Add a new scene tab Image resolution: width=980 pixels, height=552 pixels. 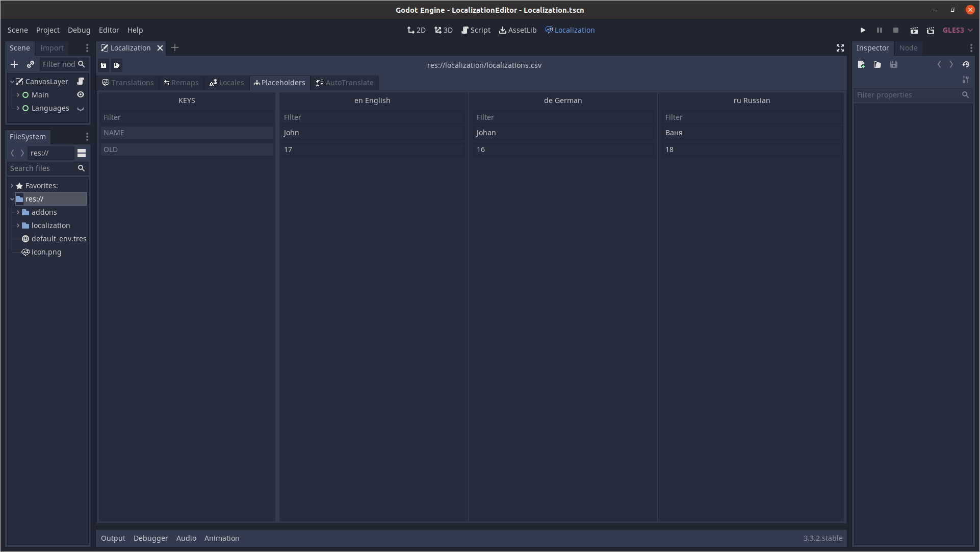click(x=175, y=48)
